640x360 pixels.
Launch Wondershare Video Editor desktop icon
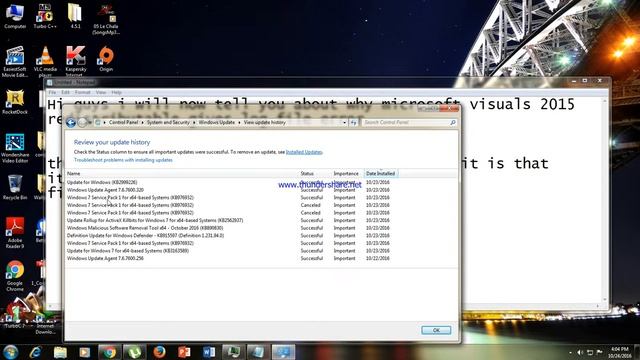15,149
